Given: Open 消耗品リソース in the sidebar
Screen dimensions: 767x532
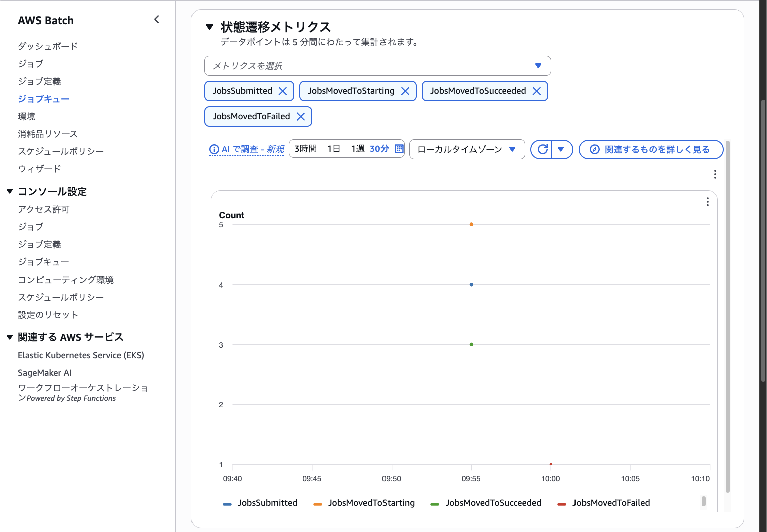Looking at the screenshot, I should point(48,134).
